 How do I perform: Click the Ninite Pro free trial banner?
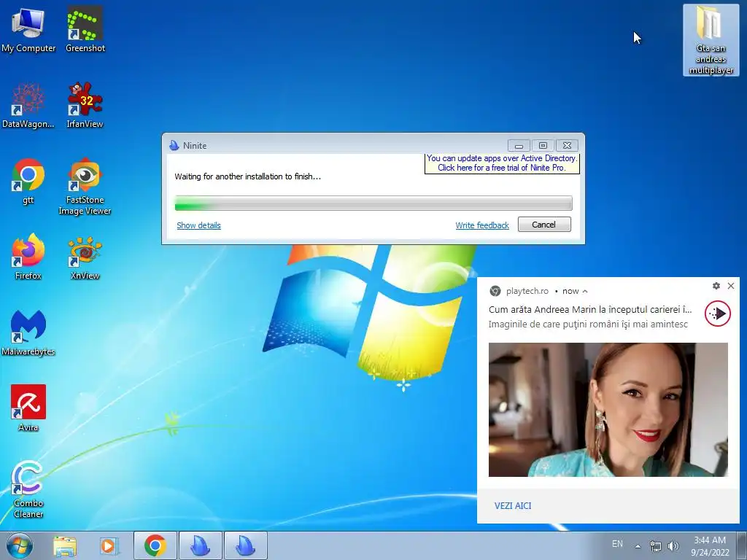coord(502,163)
